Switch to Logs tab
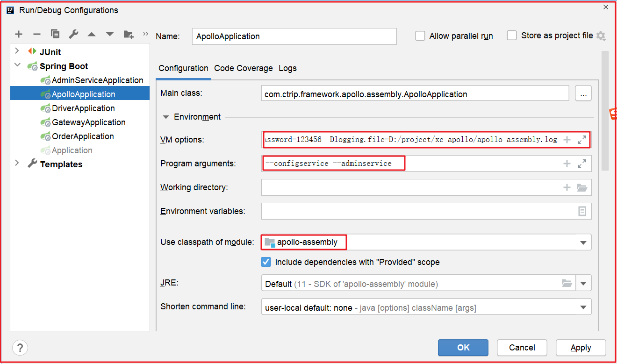Image resolution: width=617 pixels, height=364 pixels. [x=287, y=68]
